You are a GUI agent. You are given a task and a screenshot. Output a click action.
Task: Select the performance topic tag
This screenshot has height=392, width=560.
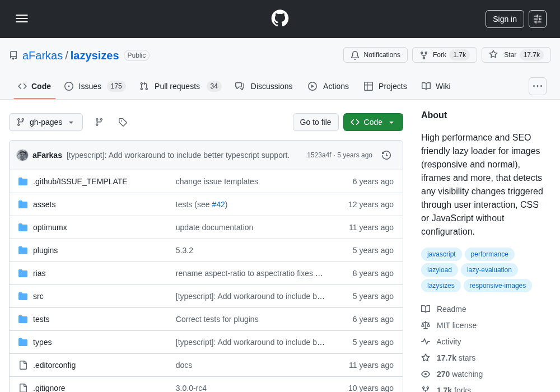click(x=489, y=254)
